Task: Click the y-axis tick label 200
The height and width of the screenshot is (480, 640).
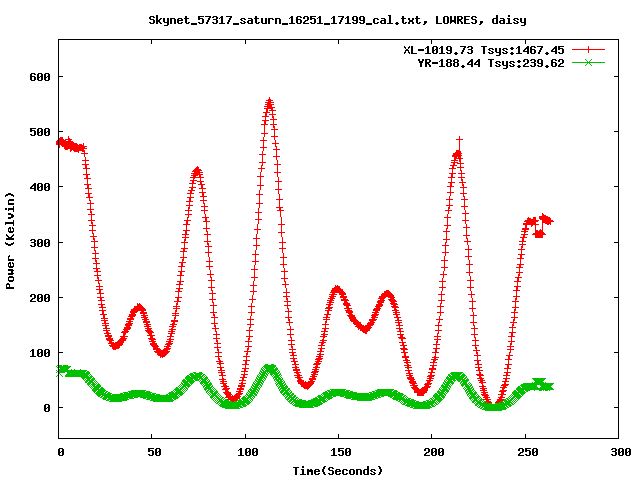Action: (x=40, y=298)
